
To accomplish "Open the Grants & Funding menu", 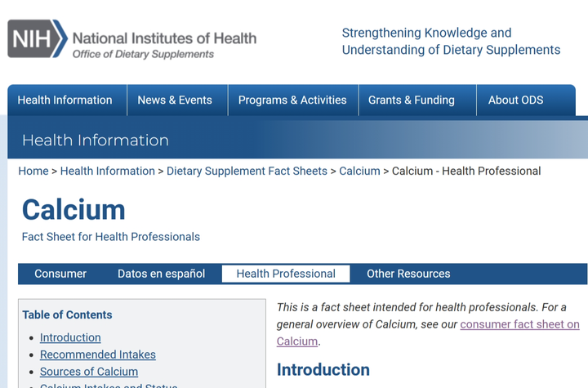I will tap(412, 100).
